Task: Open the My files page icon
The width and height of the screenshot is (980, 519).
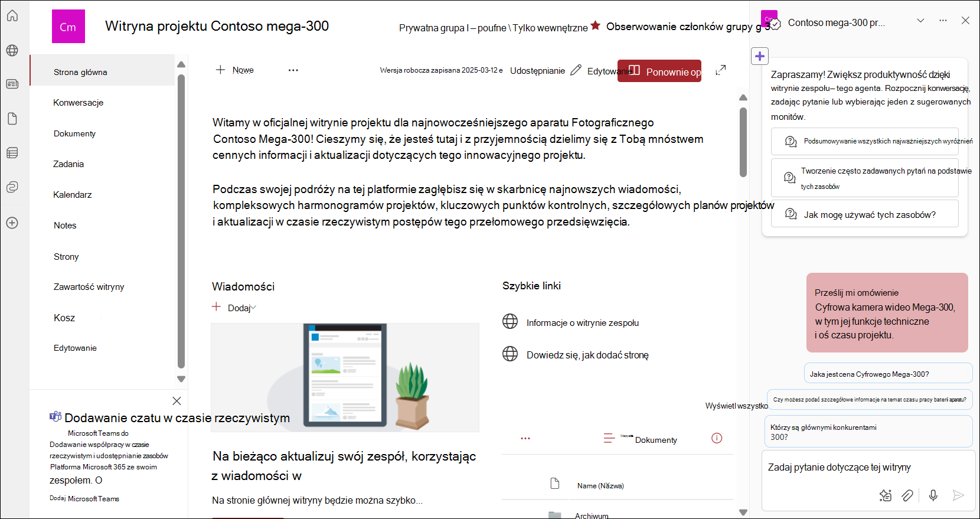Action: [12, 119]
